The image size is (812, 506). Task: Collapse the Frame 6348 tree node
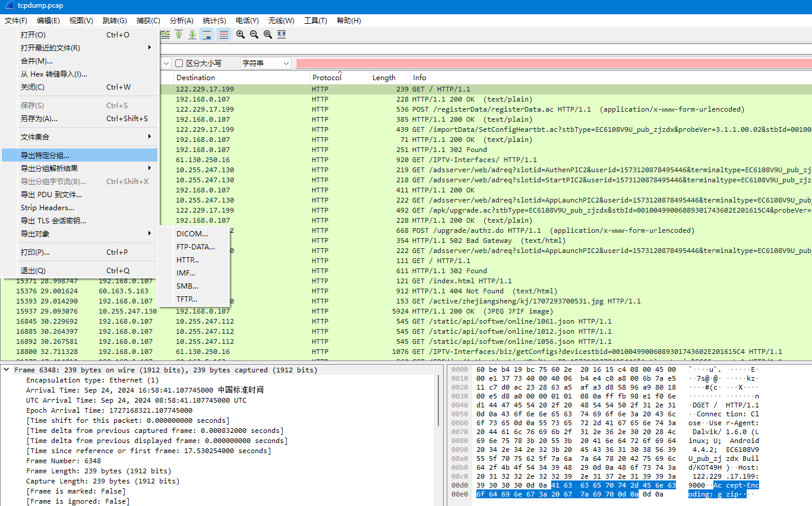coord(7,370)
